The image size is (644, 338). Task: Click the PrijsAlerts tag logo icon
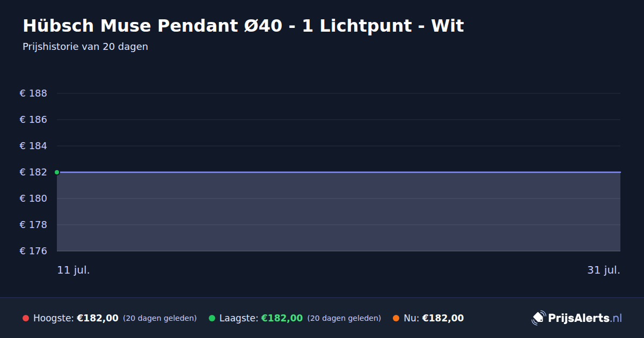[538, 318]
